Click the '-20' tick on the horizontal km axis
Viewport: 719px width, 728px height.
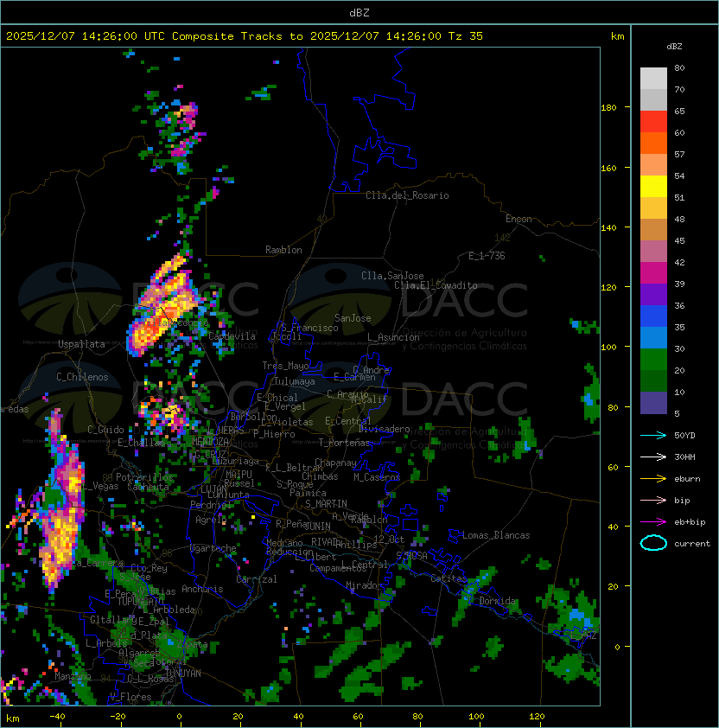[x=118, y=717]
